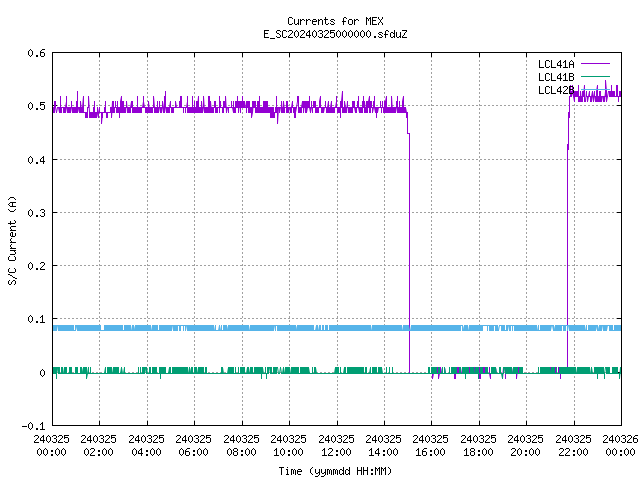Click the 240325 02:00 time tick label
Screen dimensions: 640x480
pos(98,446)
